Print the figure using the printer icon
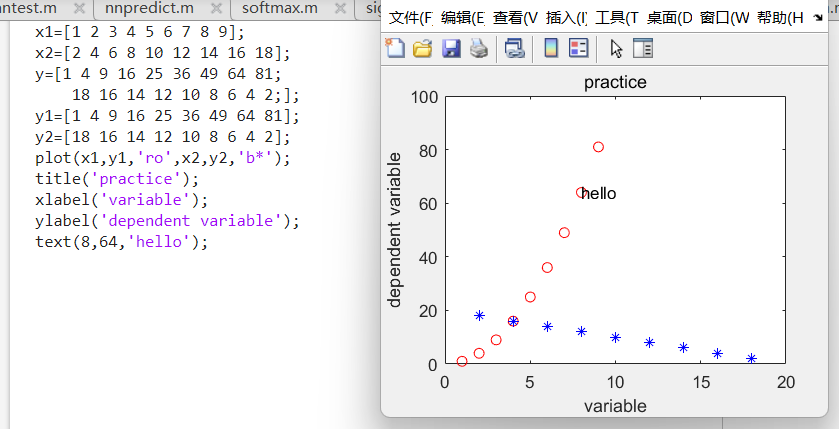The height and width of the screenshot is (429, 839). point(479,48)
